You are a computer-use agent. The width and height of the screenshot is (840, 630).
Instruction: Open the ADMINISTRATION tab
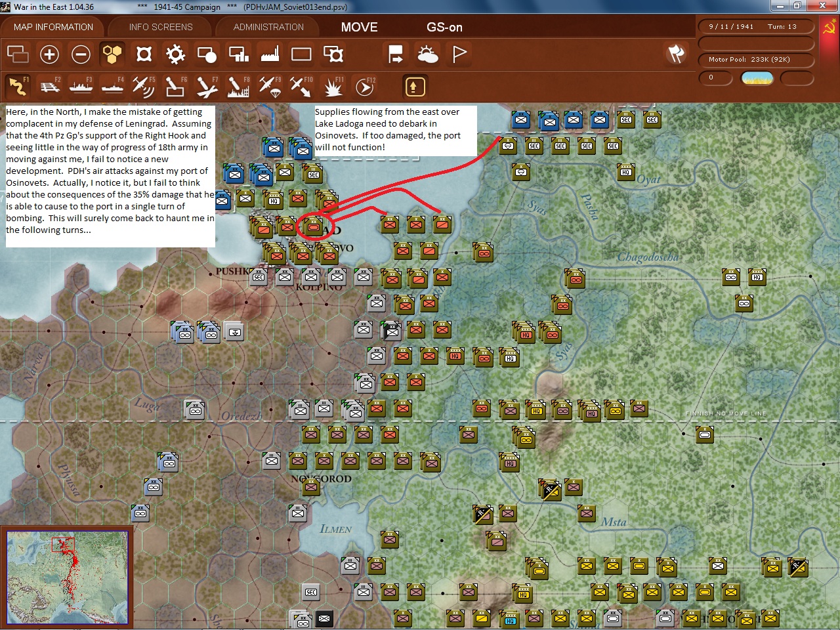pos(268,27)
